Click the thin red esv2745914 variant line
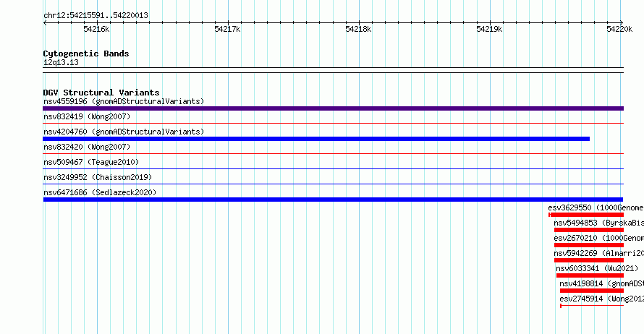Viewport: 644px width, 334px height. [592, 306]
